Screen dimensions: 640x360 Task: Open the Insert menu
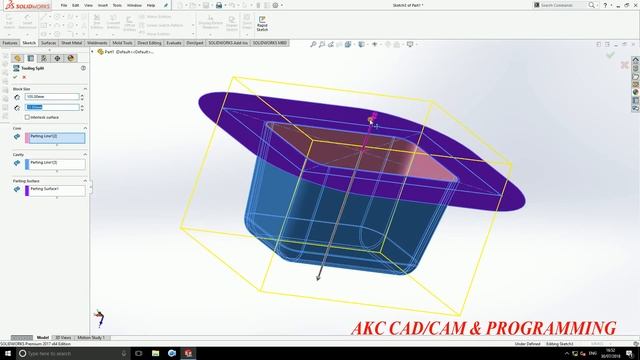(x=103, y=5)
